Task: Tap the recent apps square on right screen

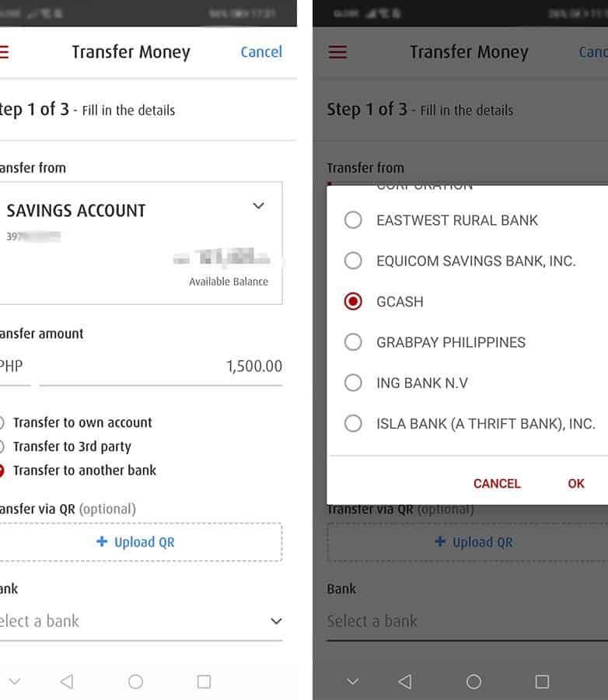Action: click(x=542, y=681)
